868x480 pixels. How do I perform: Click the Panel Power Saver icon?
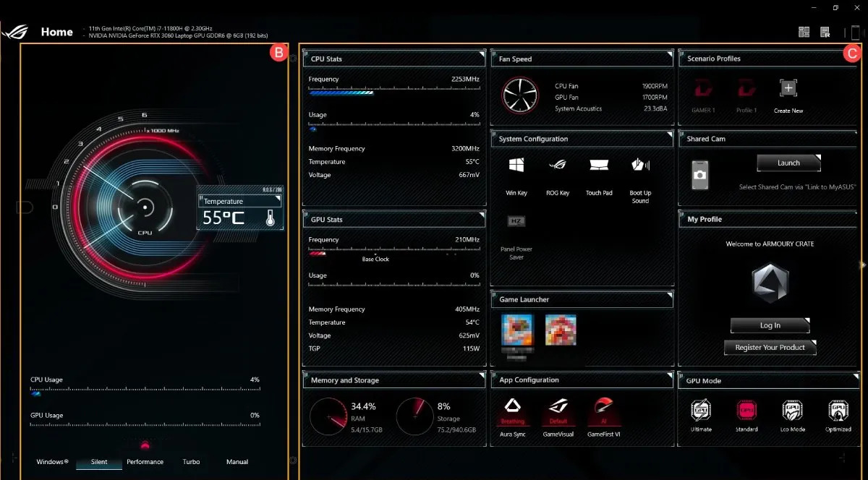pyautogui.click(x=516, y=221)
